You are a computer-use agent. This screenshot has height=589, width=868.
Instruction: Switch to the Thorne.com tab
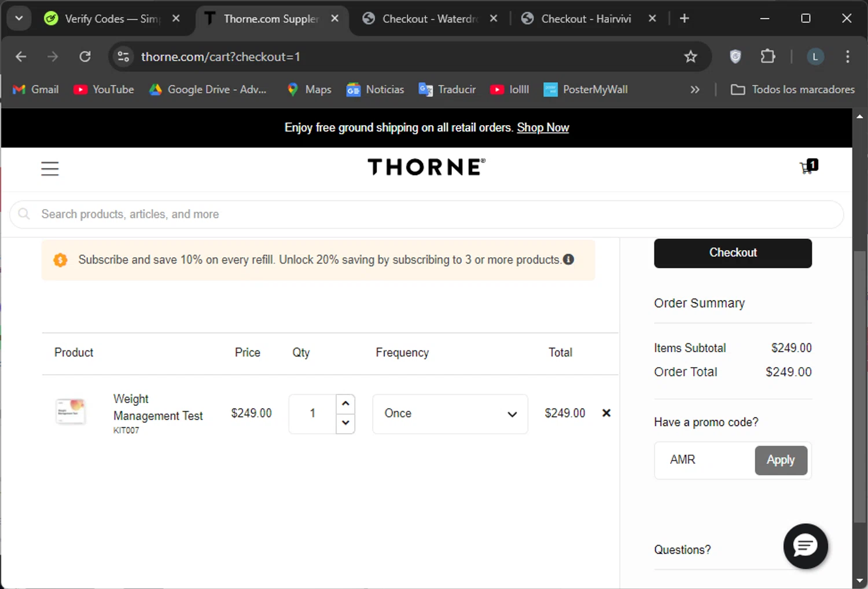271,19
